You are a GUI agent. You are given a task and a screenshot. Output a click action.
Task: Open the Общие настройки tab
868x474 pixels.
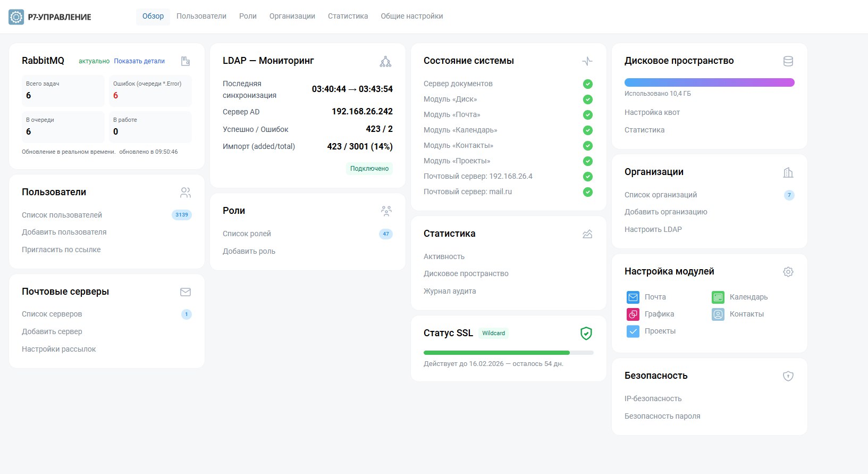411,16
